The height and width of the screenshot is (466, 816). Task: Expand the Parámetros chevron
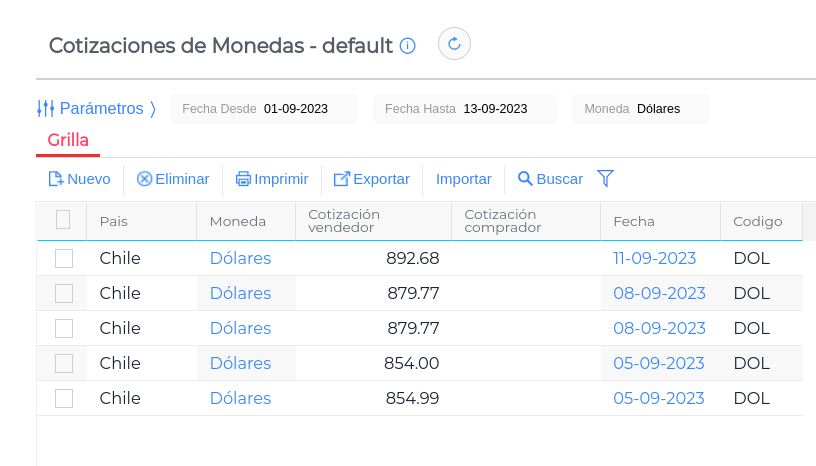[153, 108]
